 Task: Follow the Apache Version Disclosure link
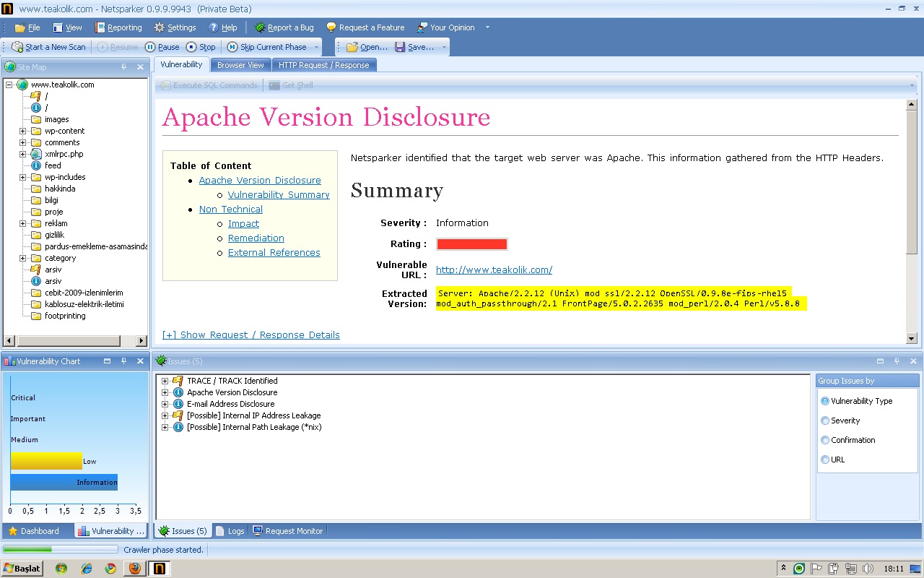coord(260,181)
